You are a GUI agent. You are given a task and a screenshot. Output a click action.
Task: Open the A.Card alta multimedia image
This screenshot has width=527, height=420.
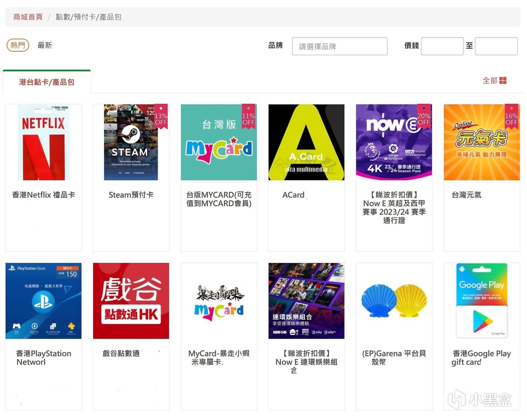307,142
